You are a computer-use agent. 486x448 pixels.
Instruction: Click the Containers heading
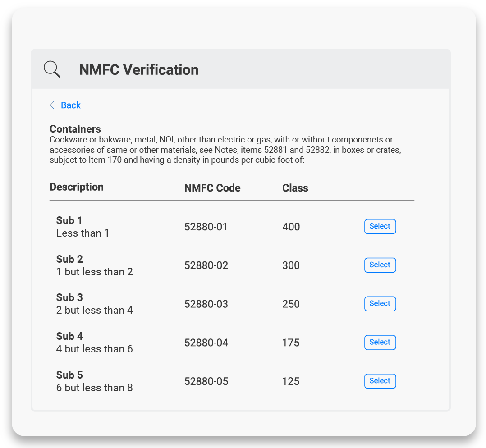pos(75,129)
